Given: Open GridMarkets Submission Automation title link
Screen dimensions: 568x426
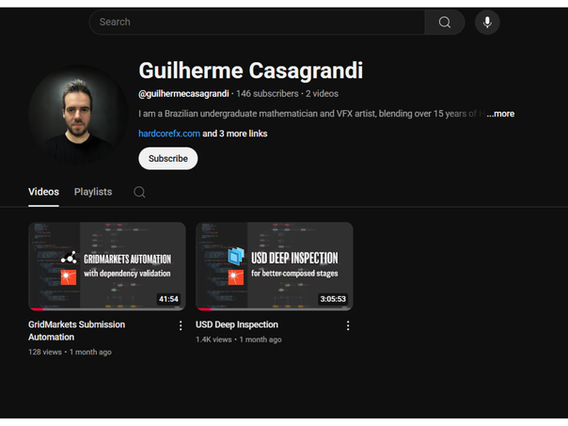Looking at the screenshot, I should click(77, 331).
